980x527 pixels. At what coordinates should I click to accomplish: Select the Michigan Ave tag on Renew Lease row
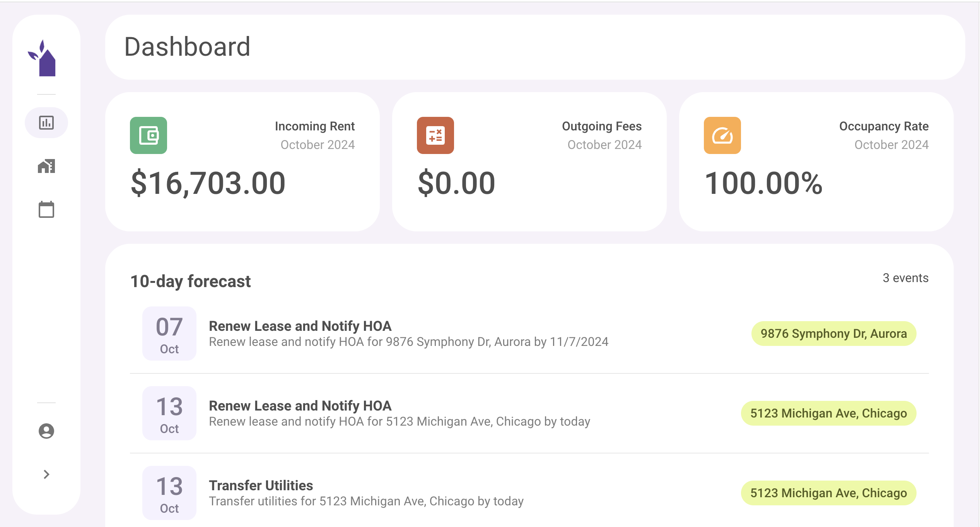(x=828, y=413)
